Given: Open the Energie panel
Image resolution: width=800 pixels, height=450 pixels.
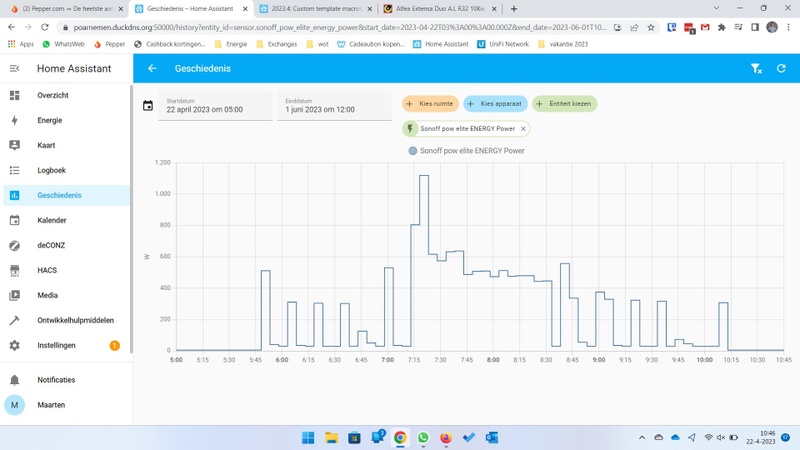Looking at the screenshot, I should click(x=66, y=120).
